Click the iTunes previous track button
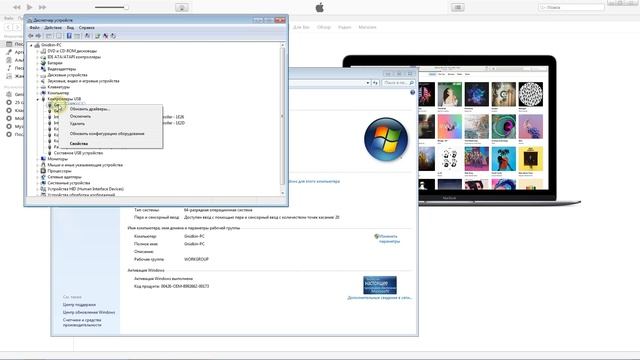Image resolution: width=640 pixels, height=360 pixels. [16, 7]
